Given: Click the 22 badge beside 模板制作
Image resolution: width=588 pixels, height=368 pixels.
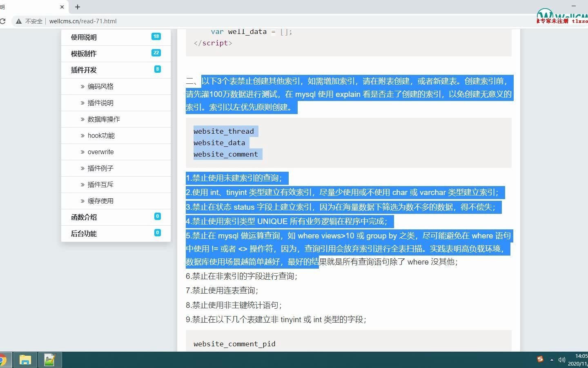Looking at the screenshot, I should coord(156,53).
